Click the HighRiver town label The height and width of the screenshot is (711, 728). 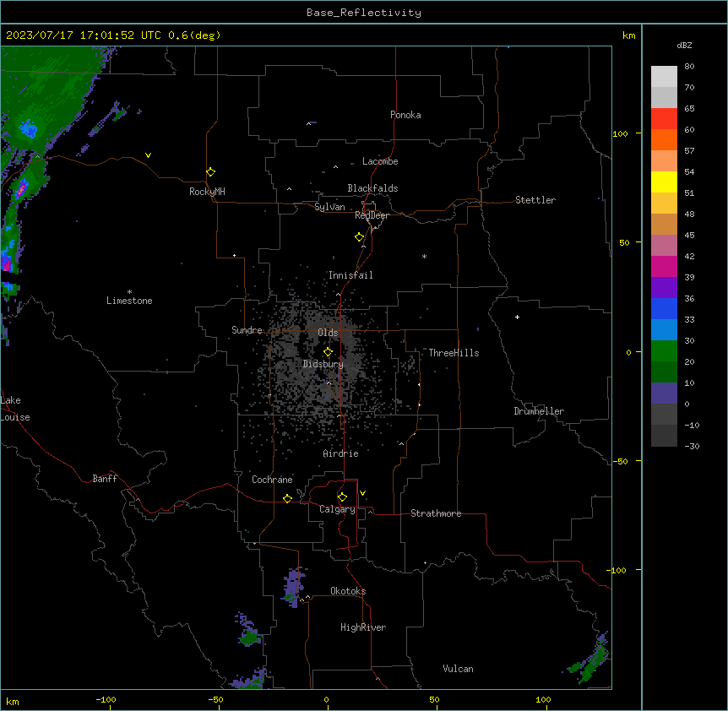point(363,627)
